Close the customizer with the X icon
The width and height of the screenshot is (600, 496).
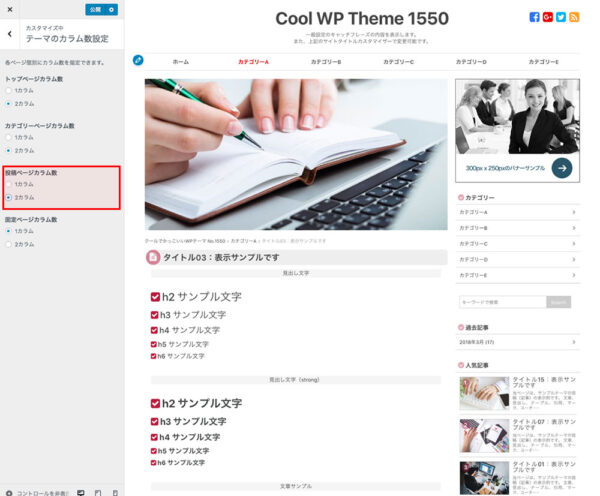click(8, 9)
